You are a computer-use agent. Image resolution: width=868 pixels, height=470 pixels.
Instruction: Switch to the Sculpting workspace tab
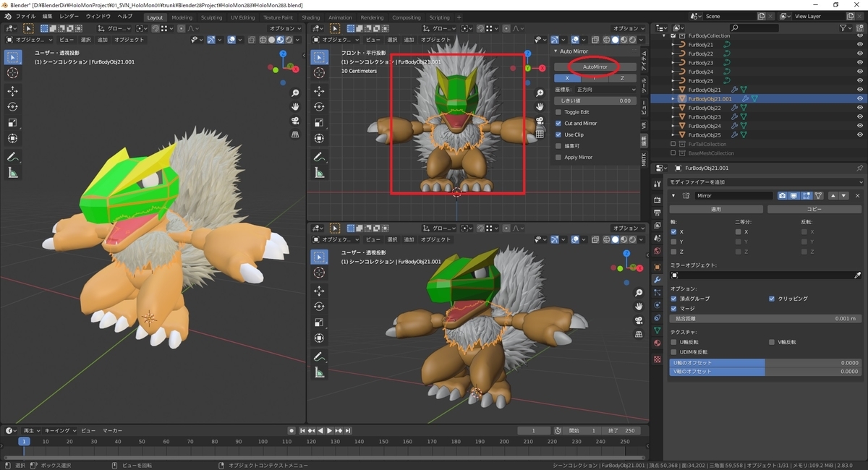pyautogui.click(x=212, y=17)
